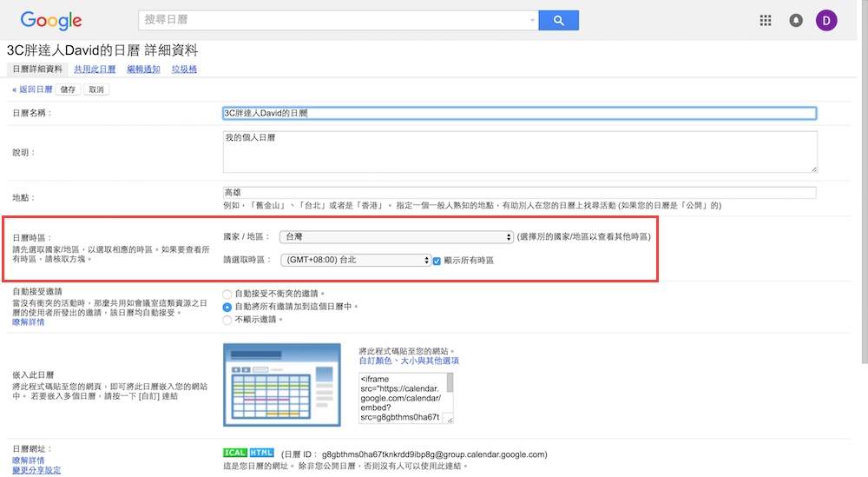The image size is (868, 477).
Task: Click the blue search magnifier button
Action: pyautogui.click(x=558, y=21)
